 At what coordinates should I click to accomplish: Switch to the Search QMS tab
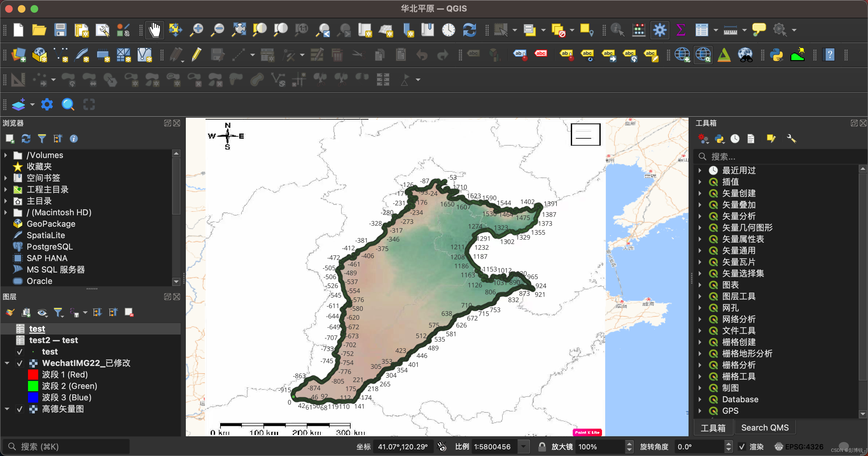765,428
